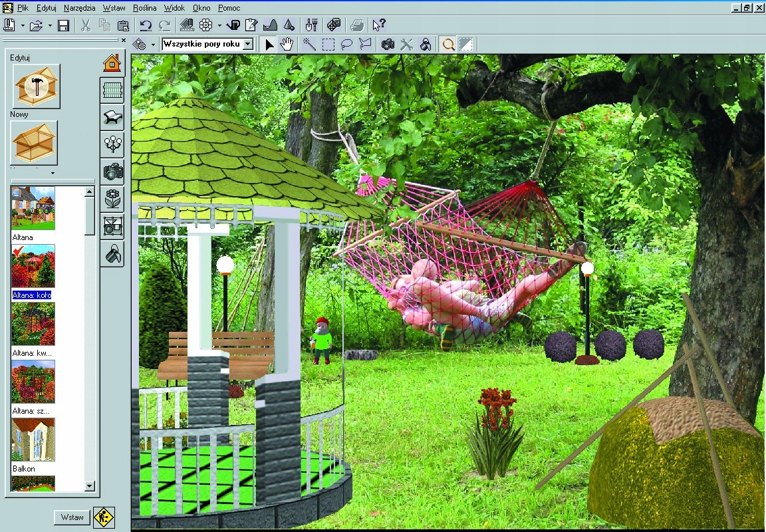Expand the arrow next to flower icon
766x532 pixels.
click(x=219, y=25)
